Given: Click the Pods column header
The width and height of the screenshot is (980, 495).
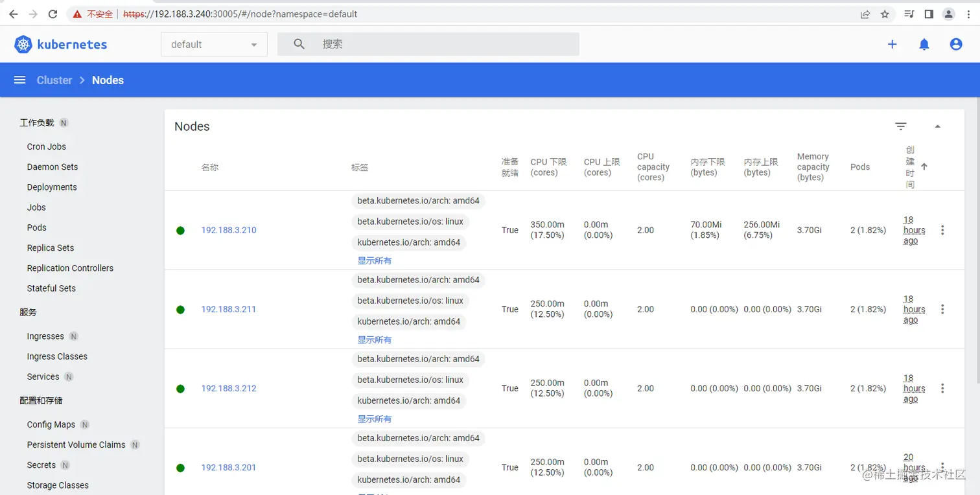Looking at the screenshot, I should 860,167.
